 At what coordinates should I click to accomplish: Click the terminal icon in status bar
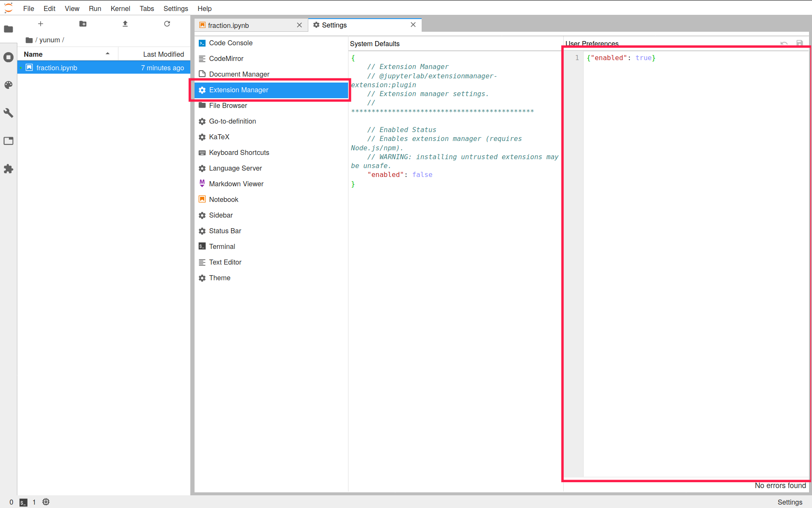[x=23, y=502]
